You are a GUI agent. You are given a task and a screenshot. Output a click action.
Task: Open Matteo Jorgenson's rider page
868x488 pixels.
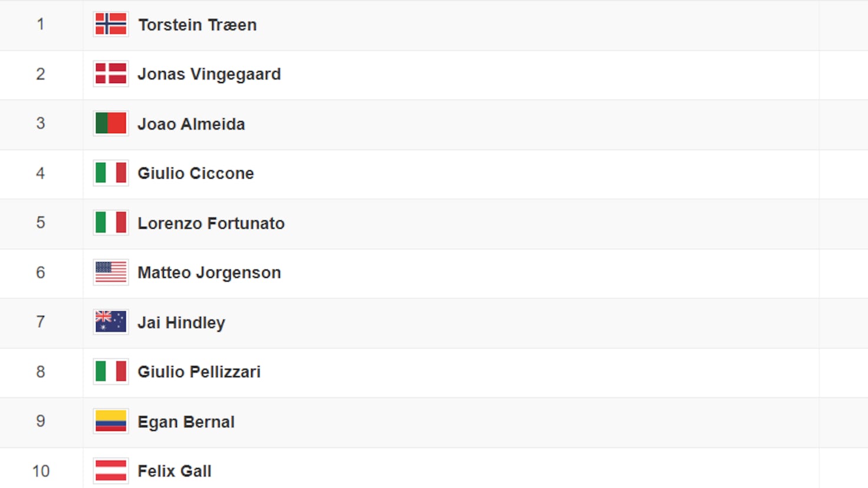[209, 273]
